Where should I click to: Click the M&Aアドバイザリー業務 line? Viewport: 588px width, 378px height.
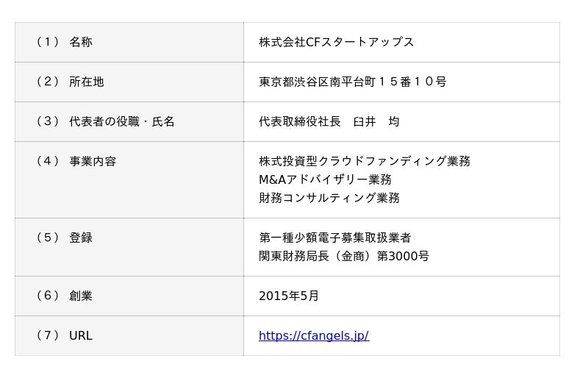325,179
